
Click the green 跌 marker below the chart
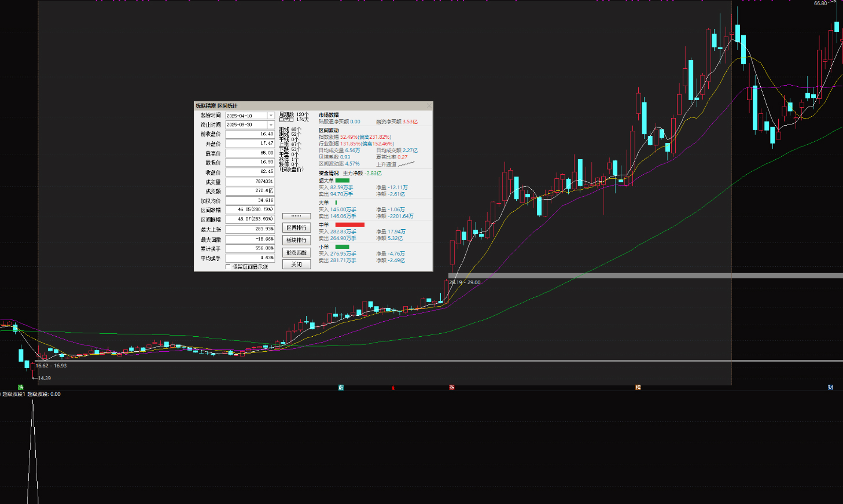[x=21, y=387]
